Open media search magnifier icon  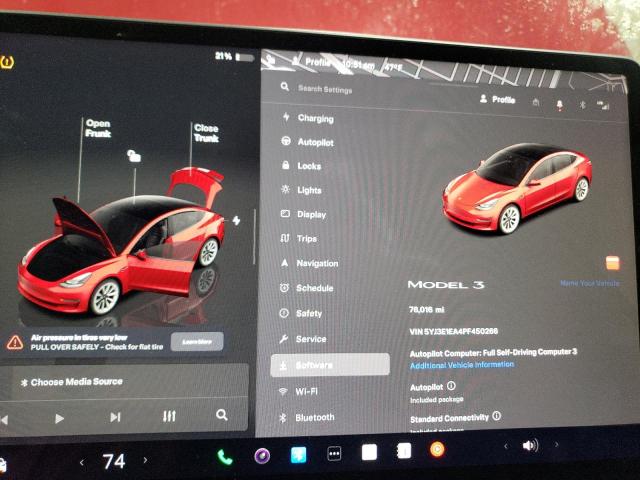click(x=222, y=415)
